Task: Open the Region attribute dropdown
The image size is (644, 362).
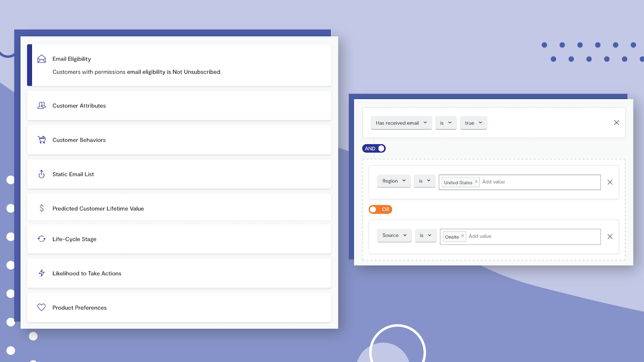Action: (x=394, y=181)
